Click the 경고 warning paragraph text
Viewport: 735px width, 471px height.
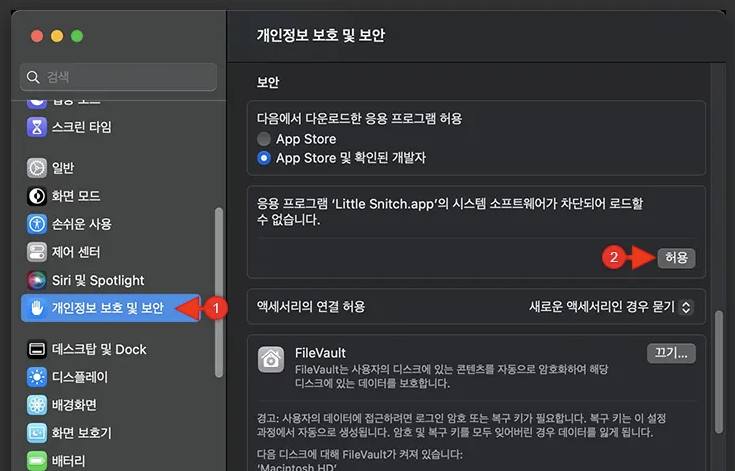[461, 425]
